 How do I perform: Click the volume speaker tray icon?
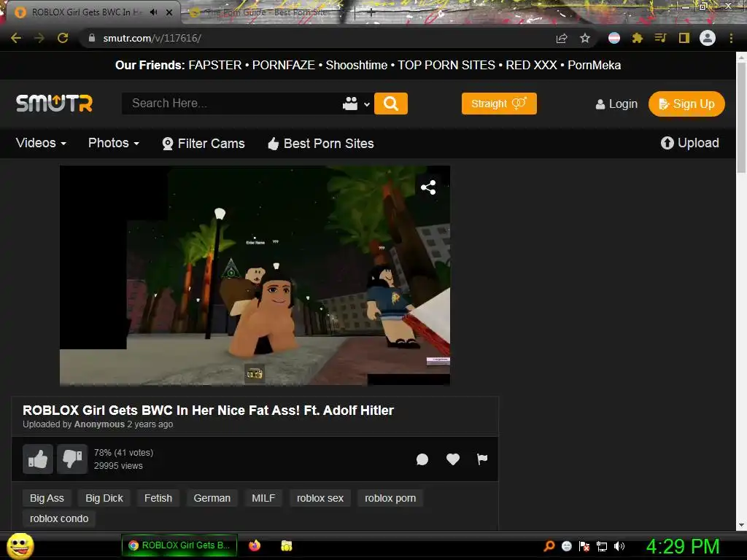pyautogui.click(x=619, y=546)
